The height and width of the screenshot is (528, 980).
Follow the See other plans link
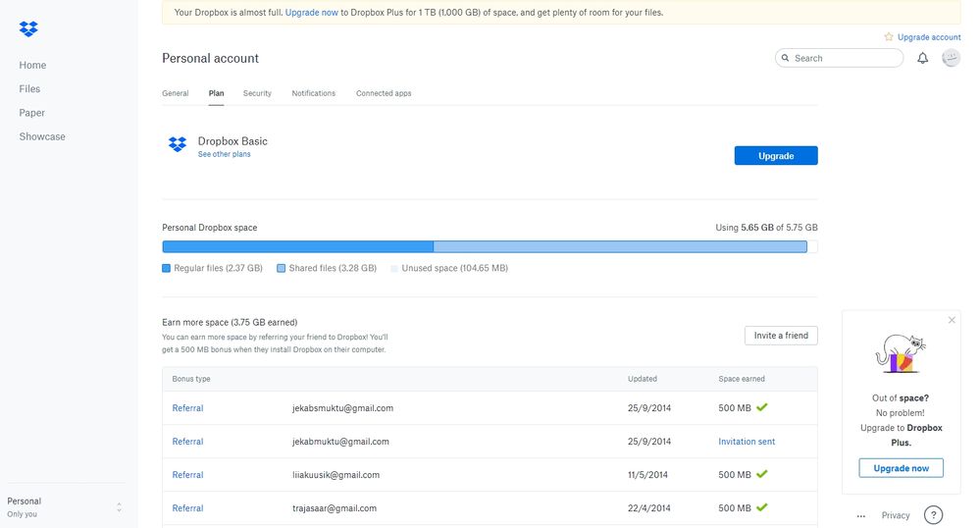tap(224, 154)
